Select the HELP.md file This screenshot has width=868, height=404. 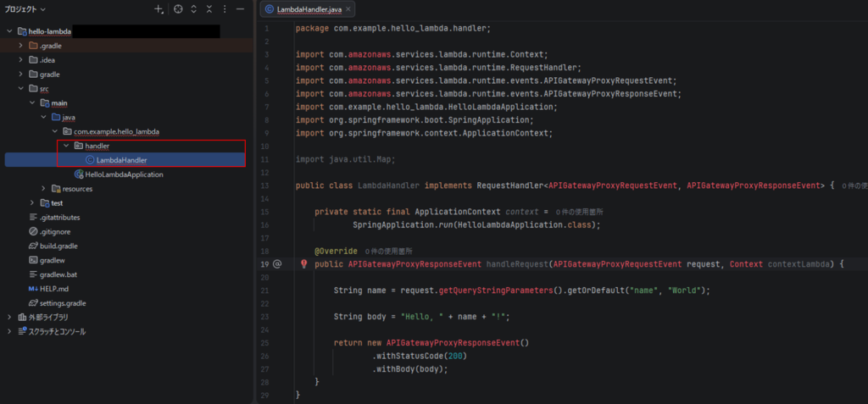[x=53, y=289]
